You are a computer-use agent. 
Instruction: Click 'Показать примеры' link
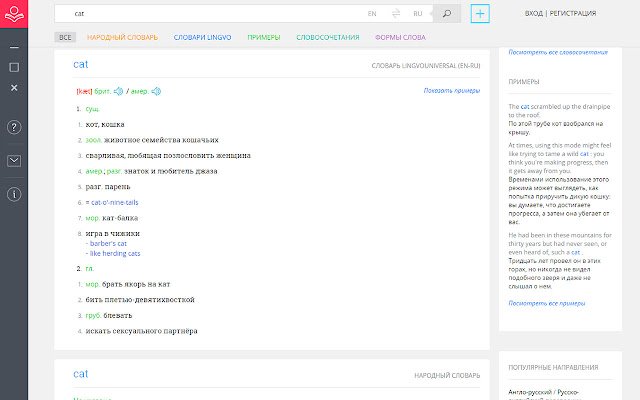pyautogui.click(x=451, y=91)
